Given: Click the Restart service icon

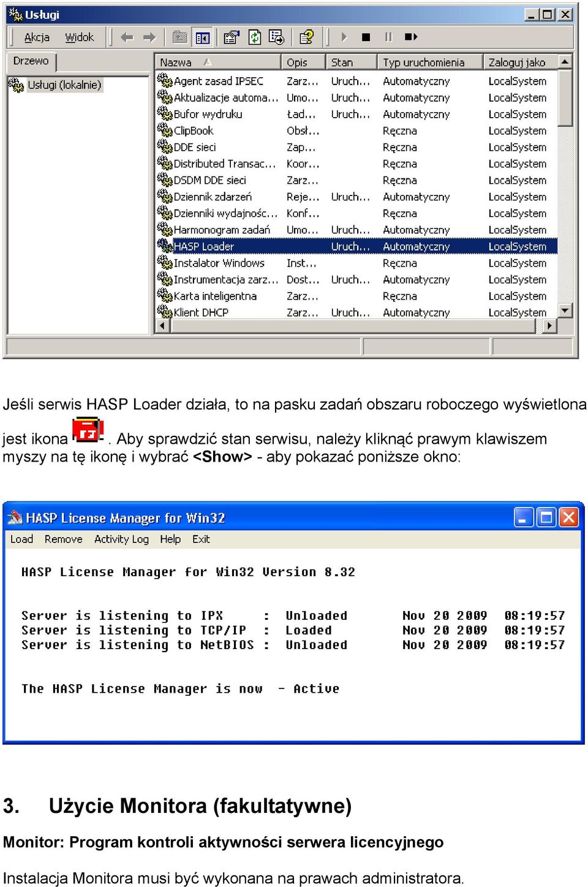Looking at the screenshot, I should point(411,37).
